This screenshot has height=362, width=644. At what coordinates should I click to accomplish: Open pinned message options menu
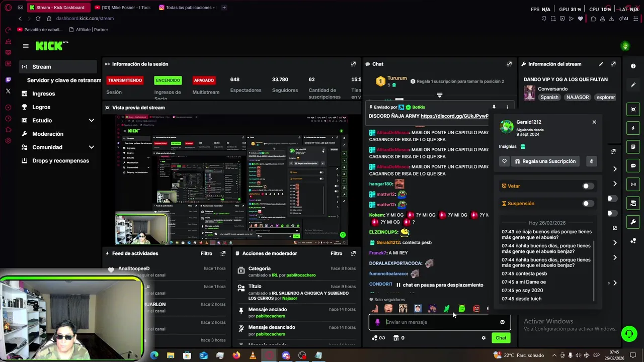click(507, 107)
